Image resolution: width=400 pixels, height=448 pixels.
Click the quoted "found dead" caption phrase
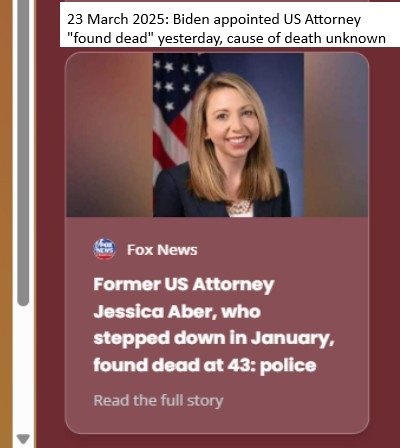(x=110, y=38)
